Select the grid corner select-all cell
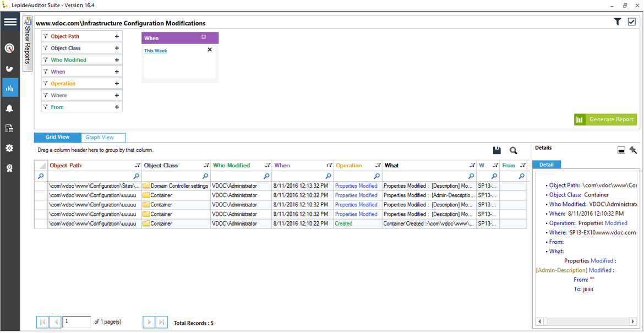 41,166
